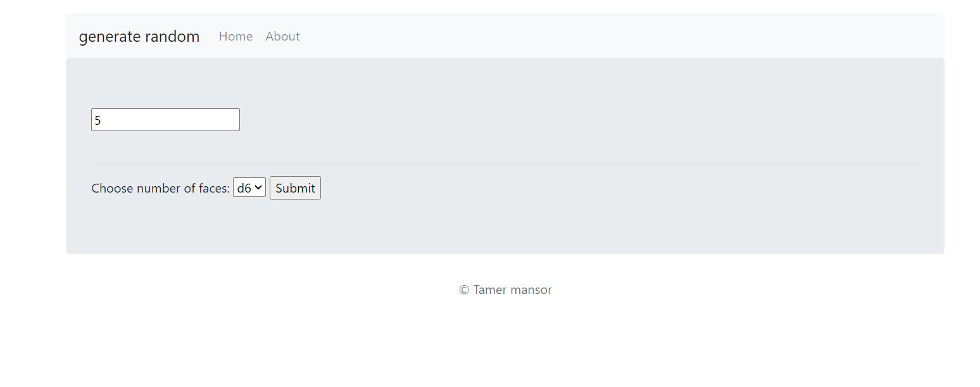Click the Tamer mansor copyright text
Viewport: 980px width, 387px height.
tap(505, 289)
